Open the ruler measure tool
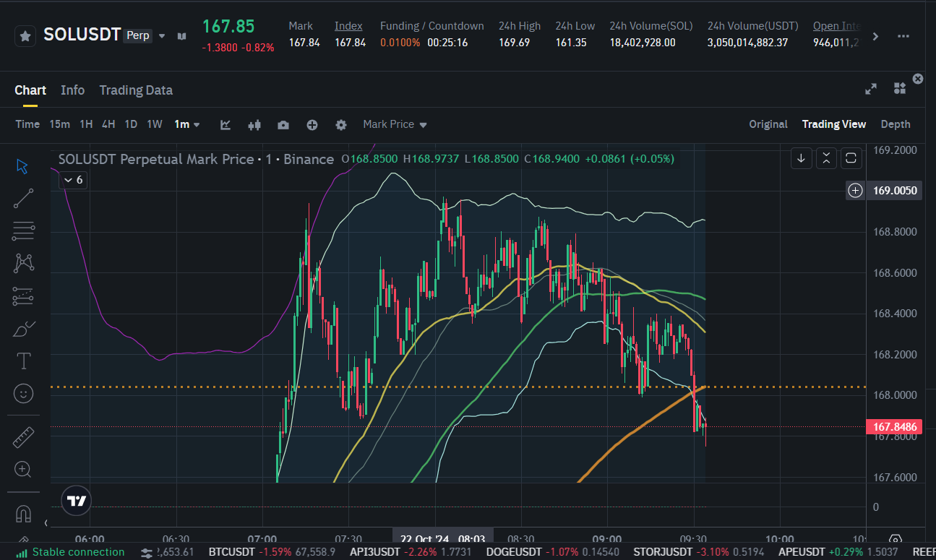This screenshot has width=936, height=560. click(23, 437)
